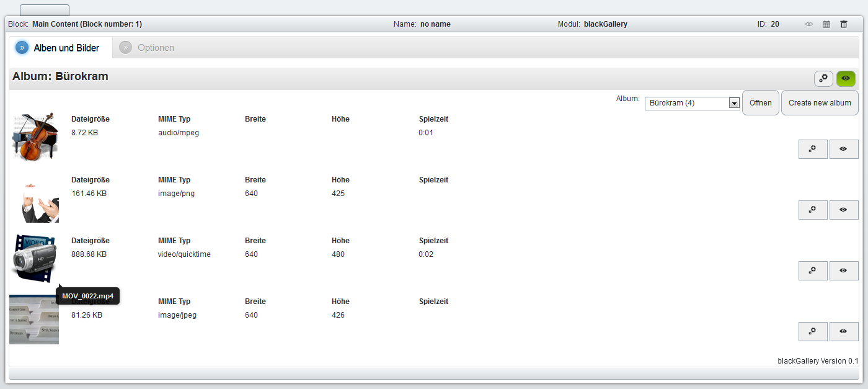Click the Spielzeit value 0:01
This screenshot has width=868, height=389.
click(x=426, y=133)
